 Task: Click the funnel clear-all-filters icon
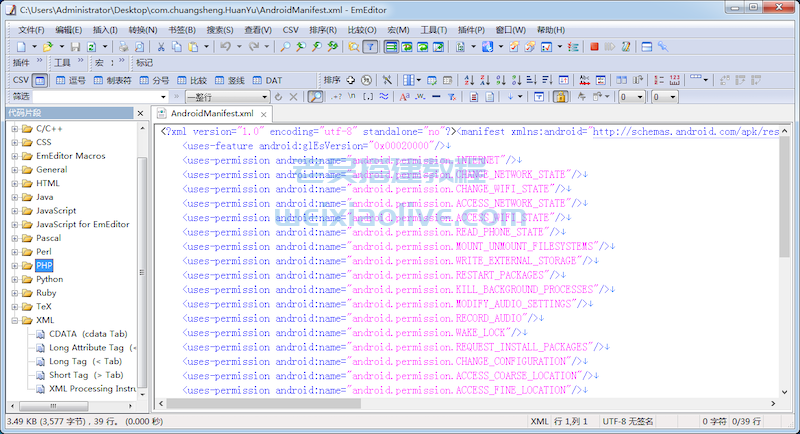click(452, 97)
